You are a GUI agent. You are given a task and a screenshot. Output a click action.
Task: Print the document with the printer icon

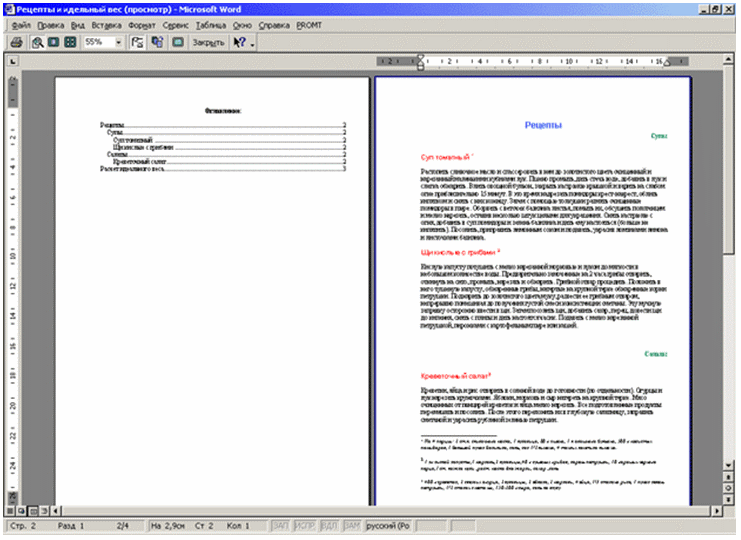(x=16, y=43)
